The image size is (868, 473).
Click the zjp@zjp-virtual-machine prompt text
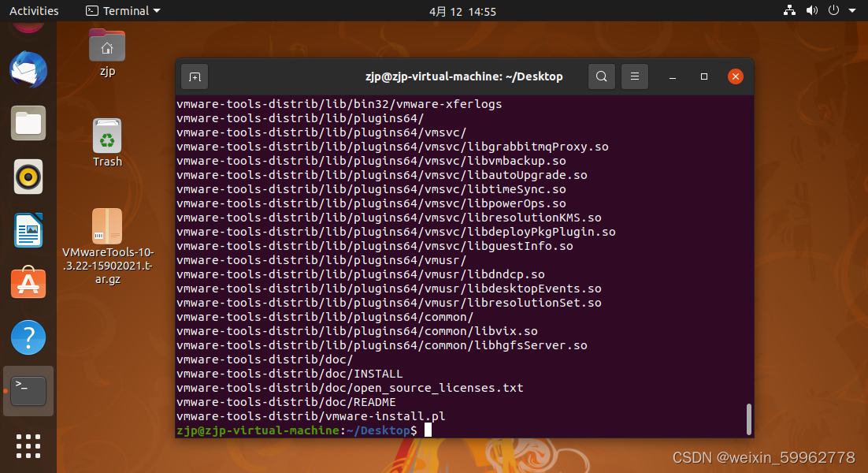(x=258, y=430)
